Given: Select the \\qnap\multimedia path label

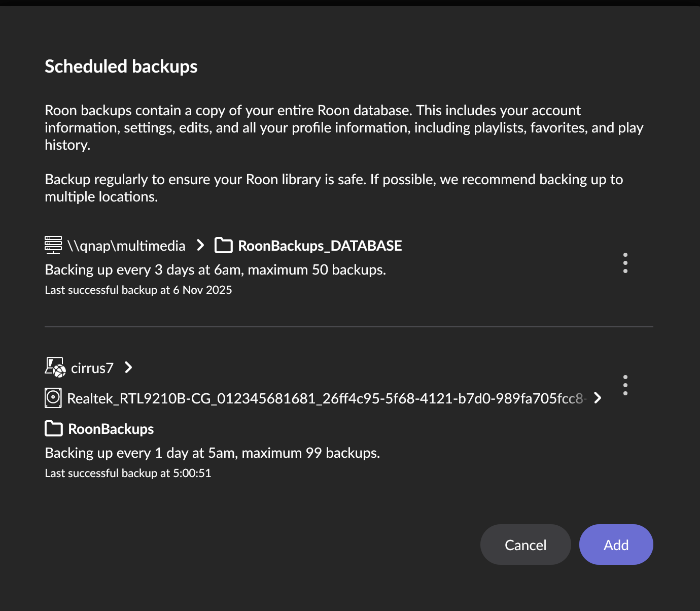Looking at the screenshot, I should pyautogui.click(x=126, y=246).
